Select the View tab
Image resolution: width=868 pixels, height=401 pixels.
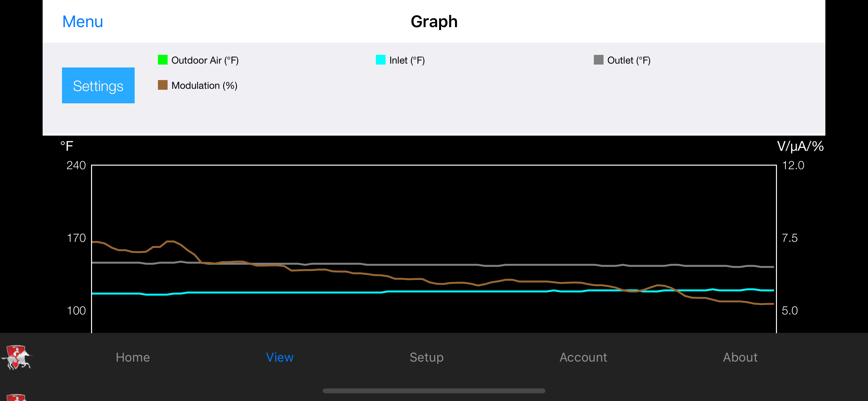pos(280,357)
